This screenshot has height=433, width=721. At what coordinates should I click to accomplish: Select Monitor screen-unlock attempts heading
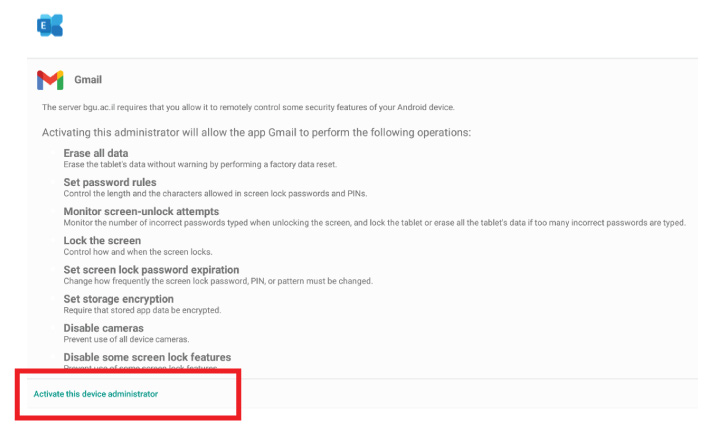141,211
